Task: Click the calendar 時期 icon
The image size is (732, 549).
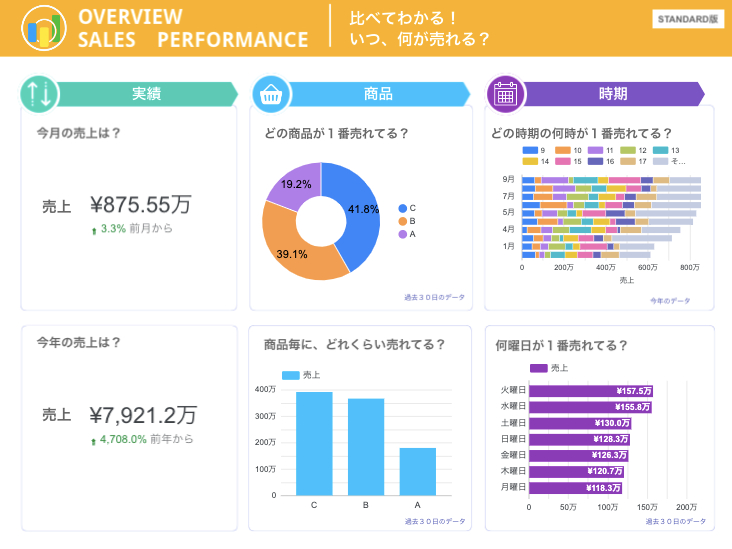Action: tap(506, 94)
